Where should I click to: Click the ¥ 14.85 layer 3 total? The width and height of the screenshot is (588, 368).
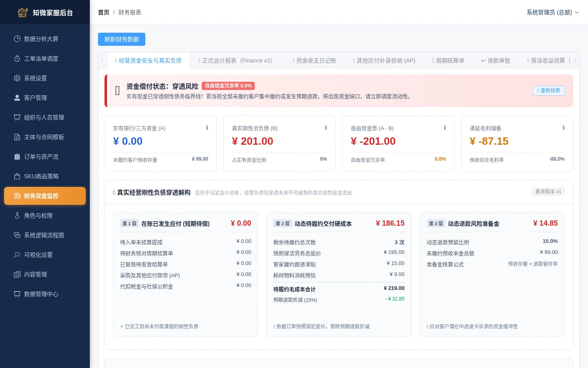click(545, 223)
